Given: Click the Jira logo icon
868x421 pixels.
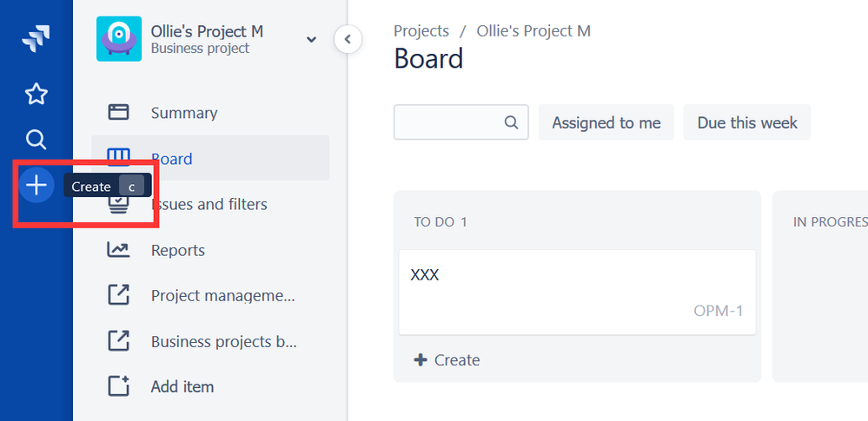Looking at the screenshot, I should (x=36, y=39).
